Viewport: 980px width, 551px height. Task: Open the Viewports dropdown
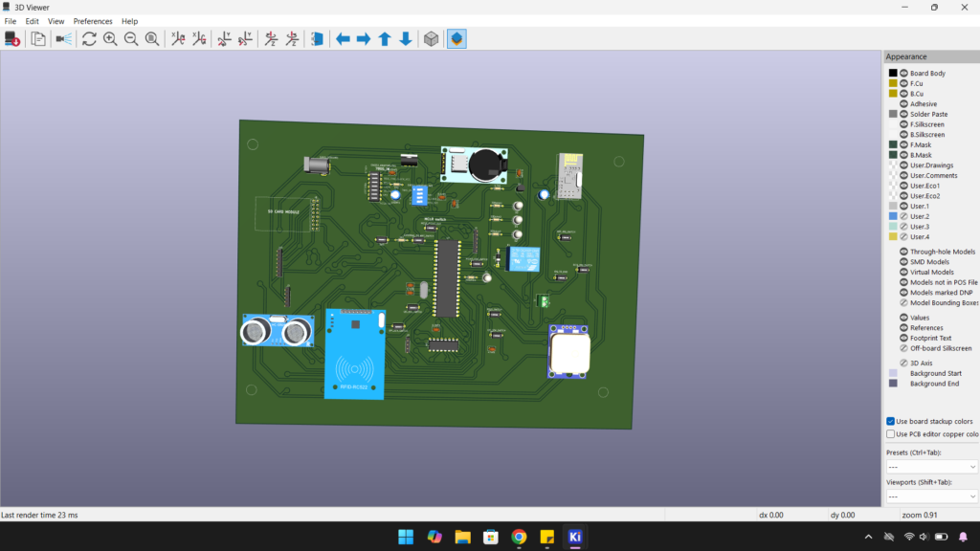[931, 497]
